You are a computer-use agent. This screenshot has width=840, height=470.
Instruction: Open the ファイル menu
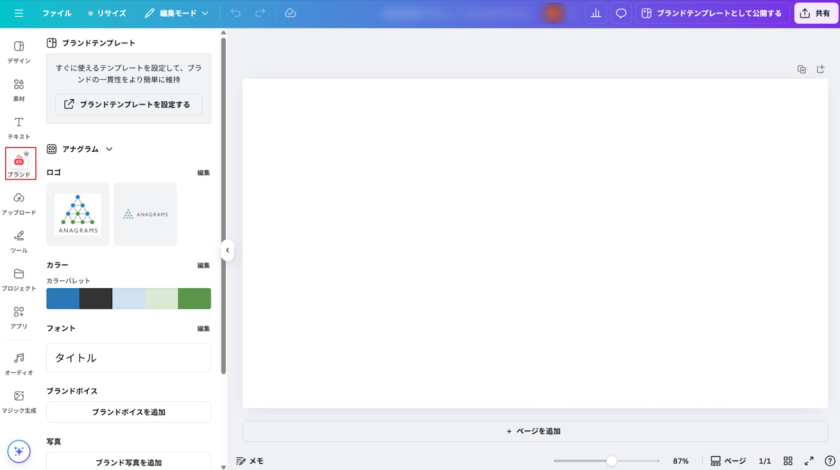[x=56, y=13]
